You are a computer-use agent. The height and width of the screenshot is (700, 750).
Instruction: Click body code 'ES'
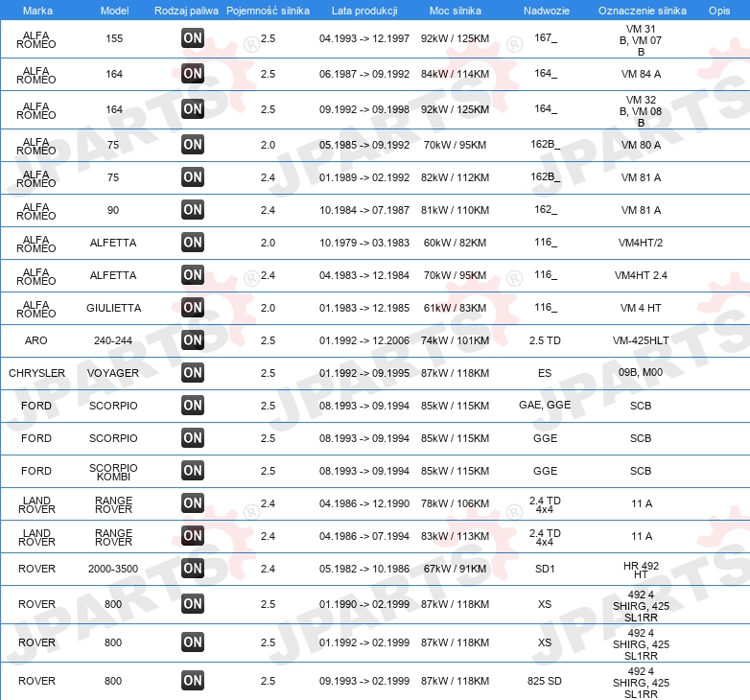tap(545, 373)
